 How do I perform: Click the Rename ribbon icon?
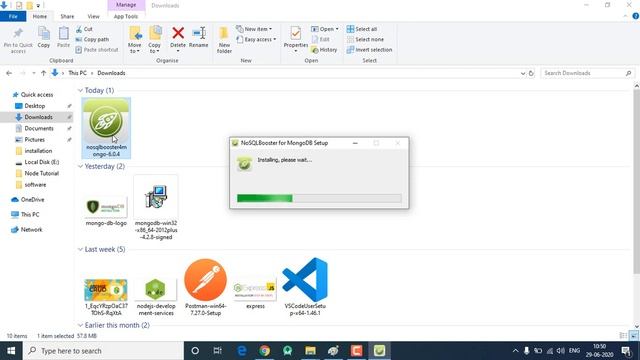[x=199, y=38]
